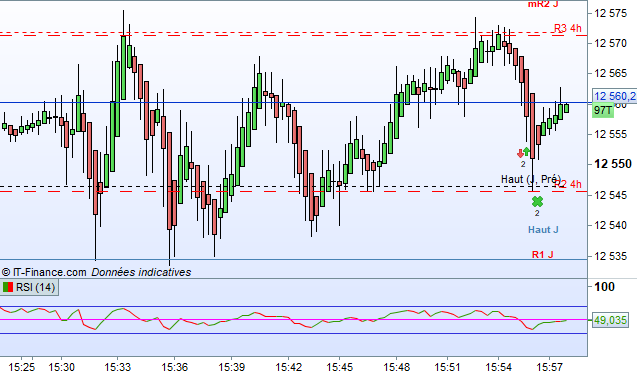This screenshot has height=374, width=637.
Task: Click the Données indicatives text
Action: tap(141, 272)
